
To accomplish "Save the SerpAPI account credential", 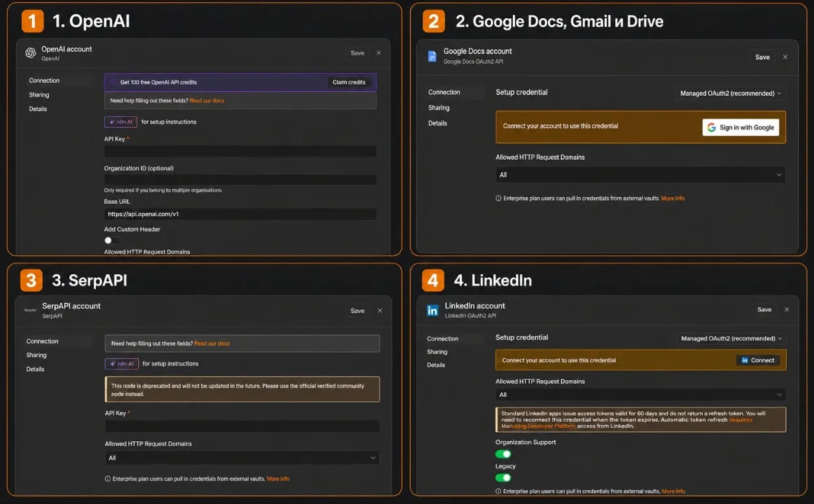I will 357,311.
